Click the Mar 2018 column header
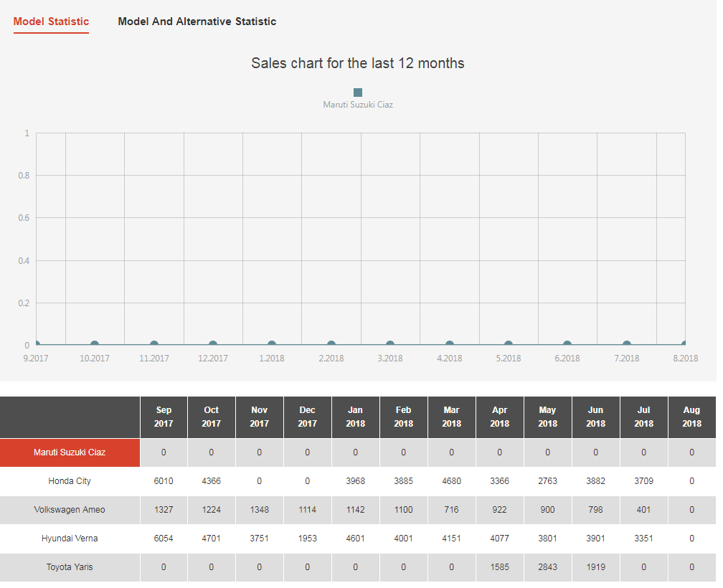Image resolution: width=723 pixels, height=588 pixels. tap(451, 417)
